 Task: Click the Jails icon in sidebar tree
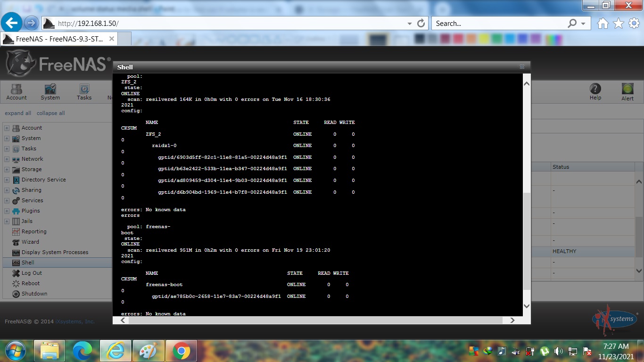[16, 221]
